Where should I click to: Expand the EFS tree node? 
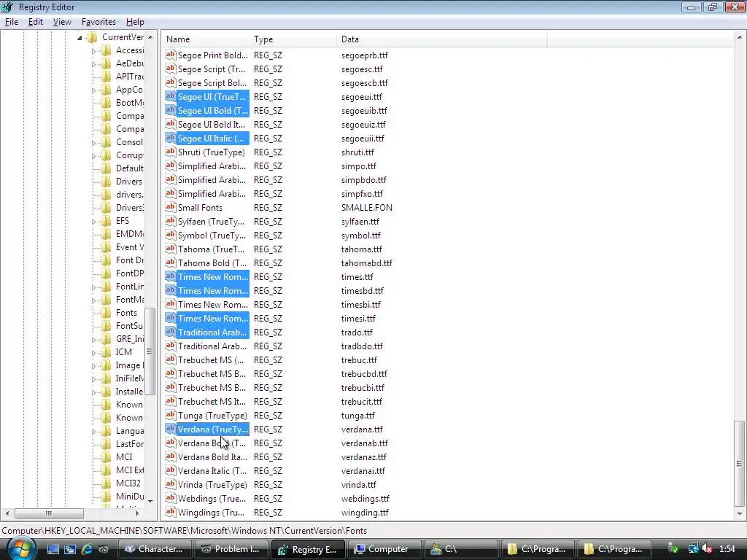tap(94, 222)
